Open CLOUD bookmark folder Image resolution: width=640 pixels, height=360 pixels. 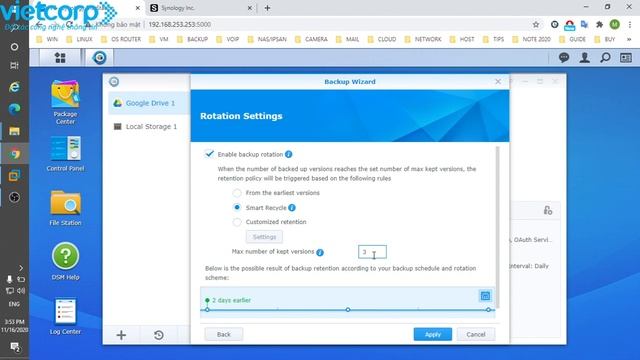pos(382,39)
